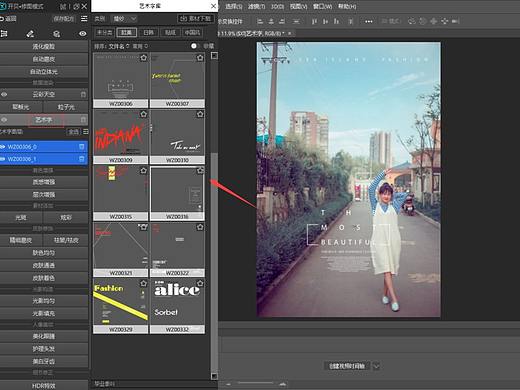Click the 素材下载 download button
The image size is (520, 390).
coord(195,19)
